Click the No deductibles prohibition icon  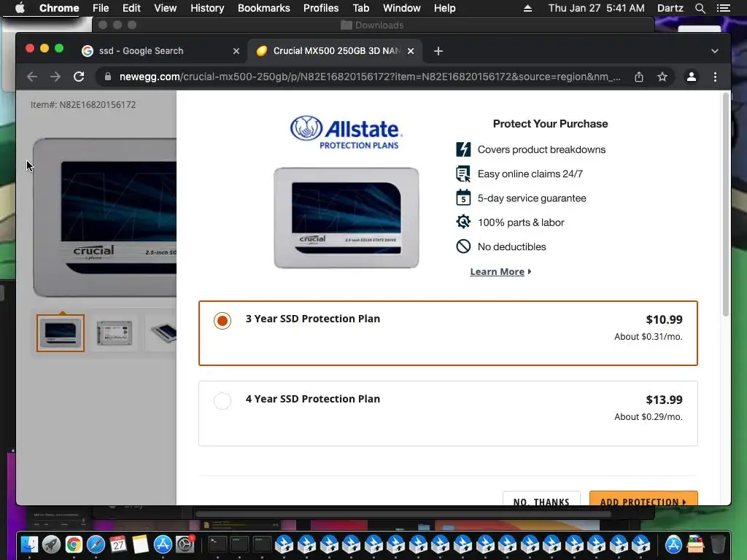tap(463, 246)
